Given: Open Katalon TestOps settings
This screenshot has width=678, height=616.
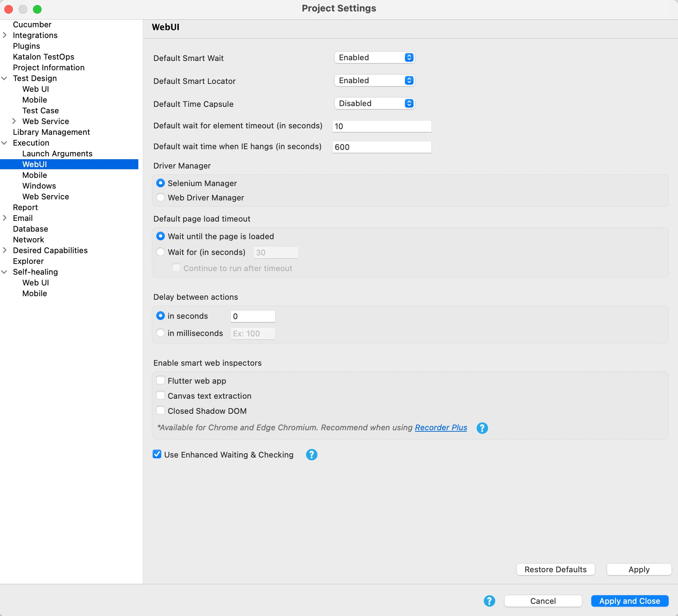Looking at the screenshot, I should pos(44,57).
